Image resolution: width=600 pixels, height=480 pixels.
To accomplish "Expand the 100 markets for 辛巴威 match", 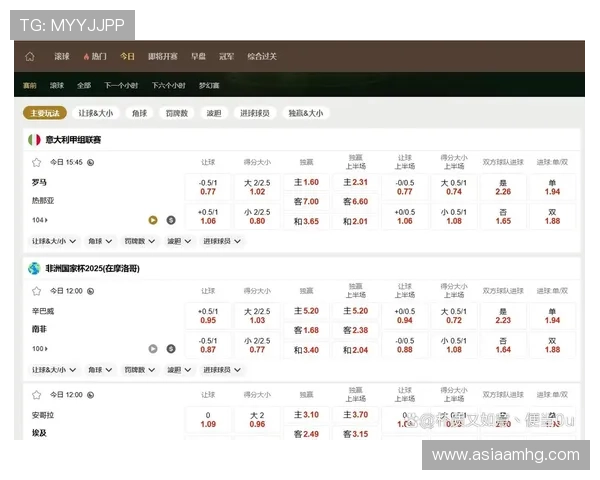I will [x=40, y=349].
